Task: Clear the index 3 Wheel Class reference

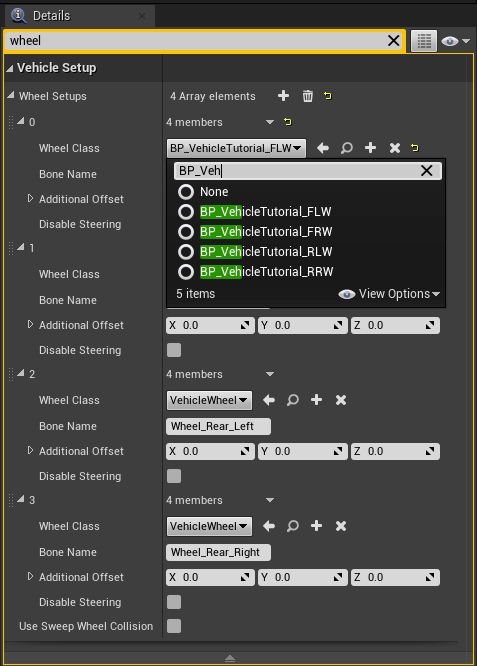Action: pos(341,526)
